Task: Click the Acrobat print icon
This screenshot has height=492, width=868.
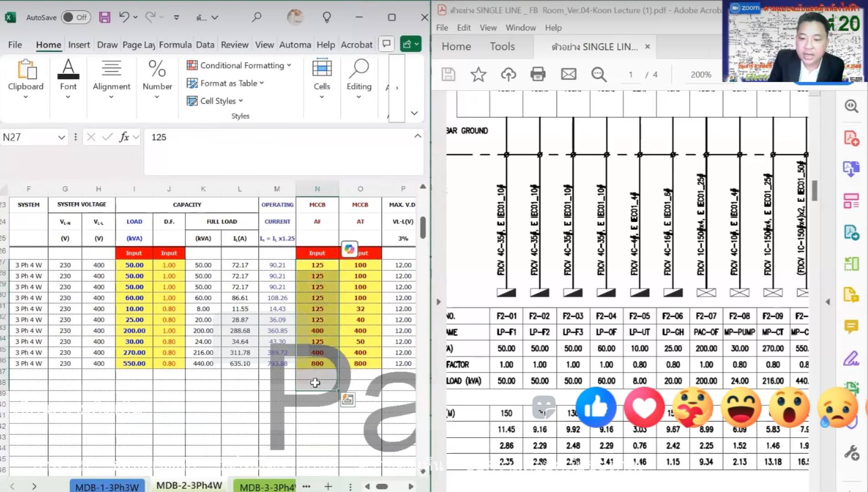Action: [x=538, y=74]
